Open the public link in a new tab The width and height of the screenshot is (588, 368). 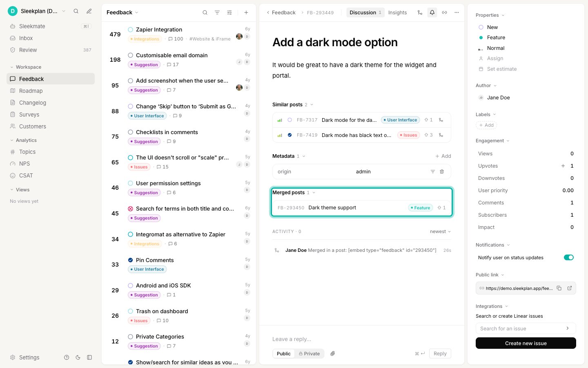click(x=570, y=288)
